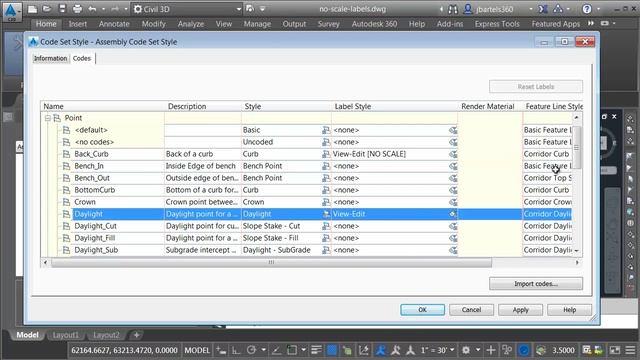Pick style icon in <default> row
This screenshot has height=360, width=640.
pyautogui.click(x=326, y=130)
